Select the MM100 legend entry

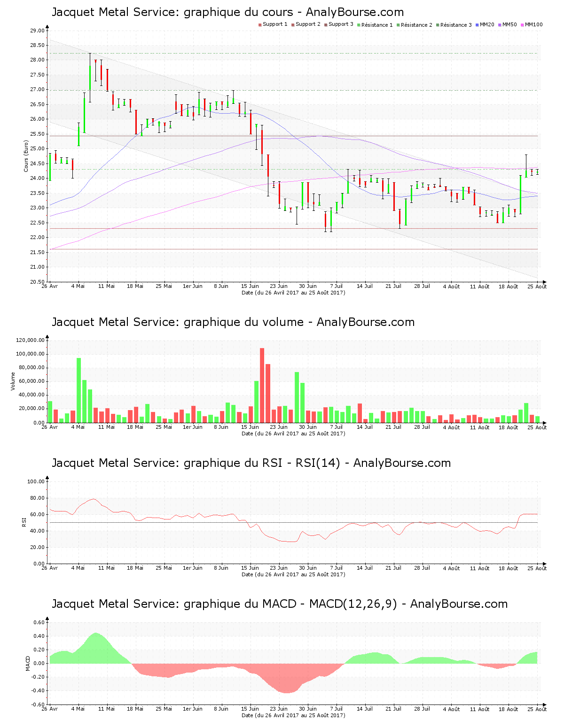pos(532,24)
